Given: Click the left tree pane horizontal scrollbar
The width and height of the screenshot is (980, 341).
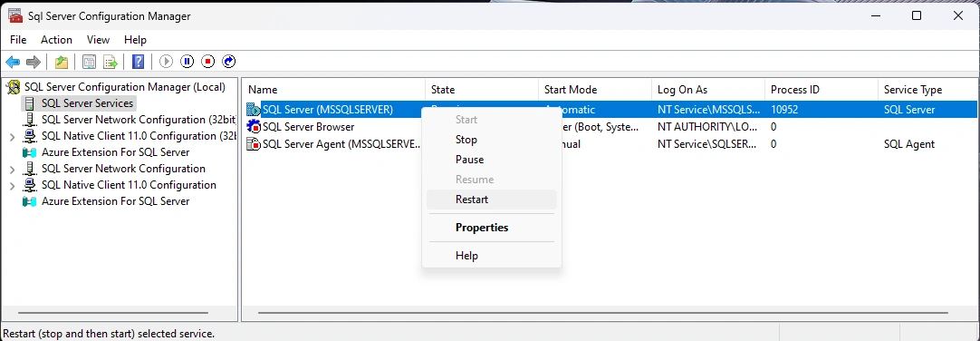Looking at the screenshot, I should (113, 312).
